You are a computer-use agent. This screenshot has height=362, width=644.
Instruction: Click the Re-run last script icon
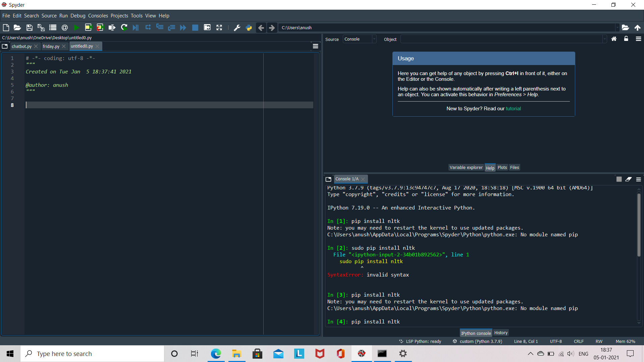click(x=124, y=27)
